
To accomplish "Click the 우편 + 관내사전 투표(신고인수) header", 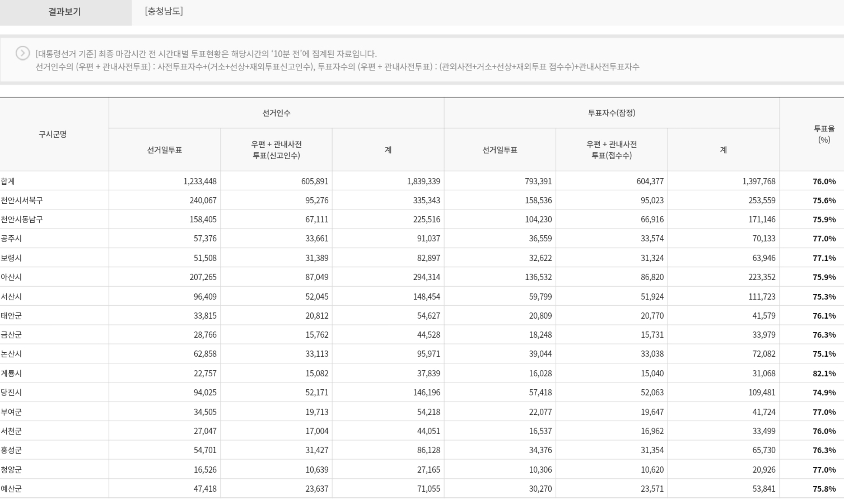I will coord(276,150).
